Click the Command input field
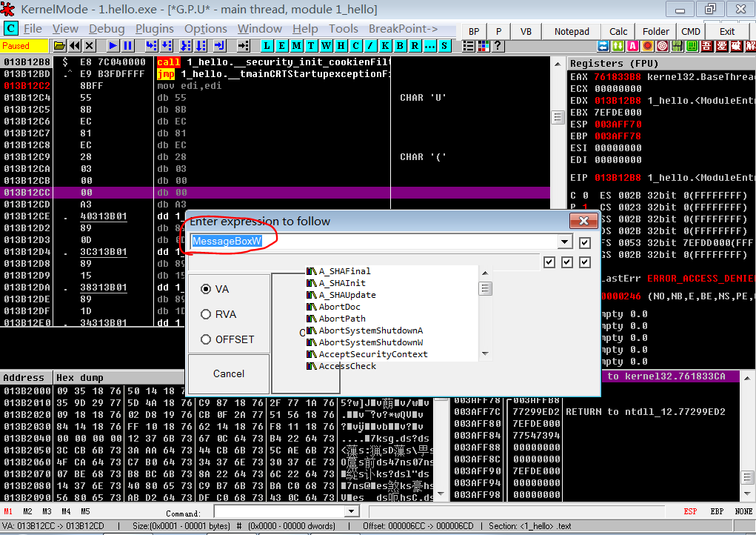 point(280,511)
